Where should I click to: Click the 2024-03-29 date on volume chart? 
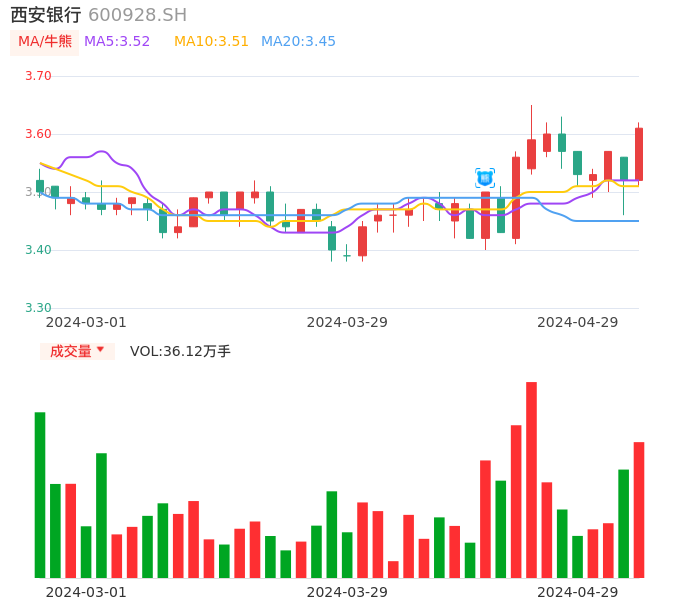pos(347,592)
